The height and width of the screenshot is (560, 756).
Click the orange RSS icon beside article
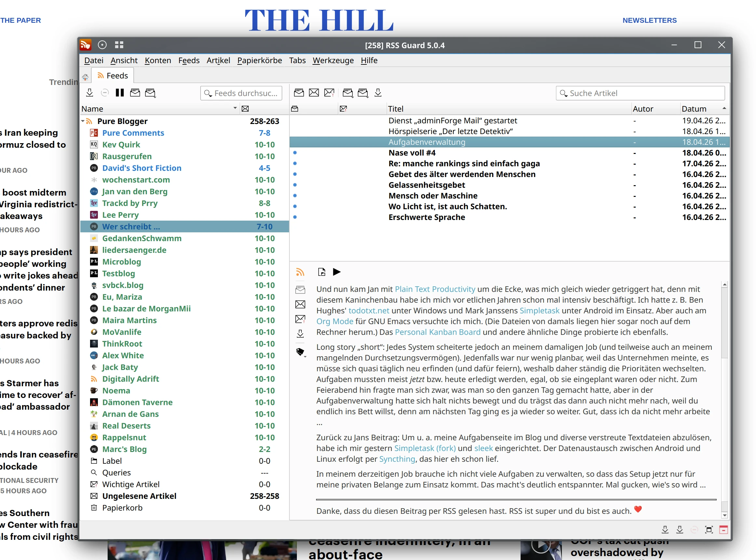click(x=300, y=272)
